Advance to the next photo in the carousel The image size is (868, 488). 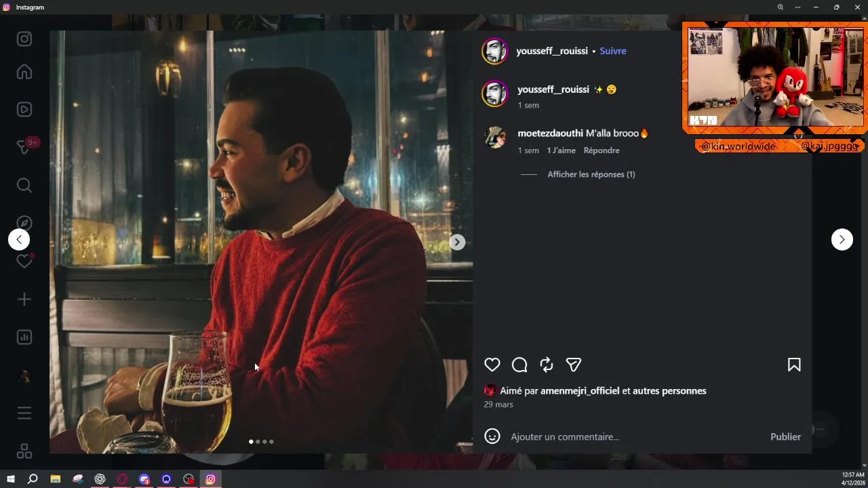pos(457,242)
